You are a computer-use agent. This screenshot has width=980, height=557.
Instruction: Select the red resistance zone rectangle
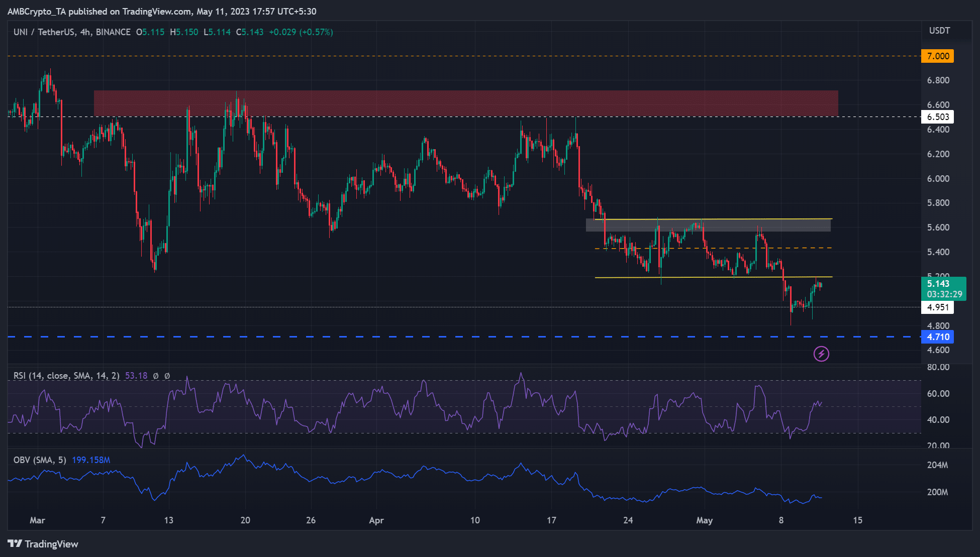coord(466,103)
